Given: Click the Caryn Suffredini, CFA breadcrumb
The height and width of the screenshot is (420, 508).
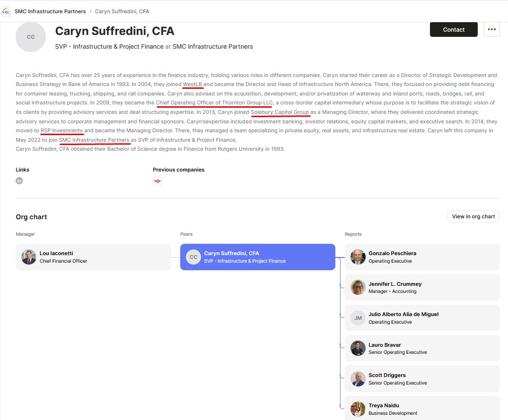Looking at the screenshot, I should click(122, 11).
